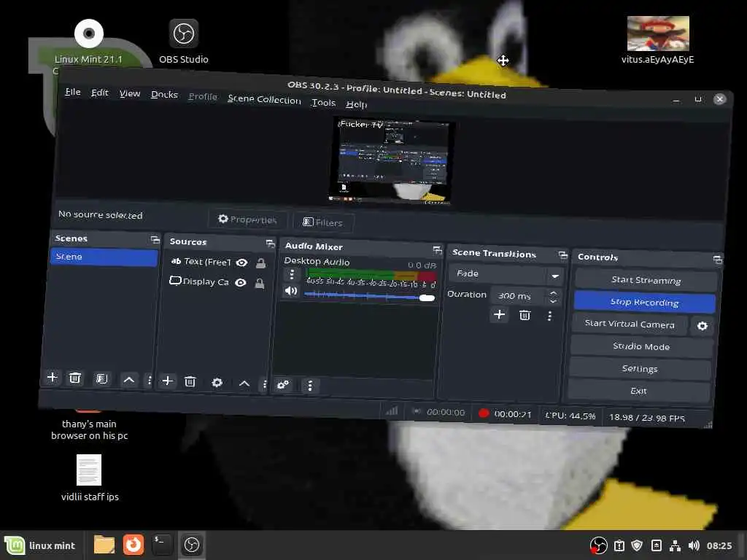The width and height of the screenshot is (747, 560).
Task: Add a scene transition with plus icon
Action: pyautogui.click(x=499, y=314)
